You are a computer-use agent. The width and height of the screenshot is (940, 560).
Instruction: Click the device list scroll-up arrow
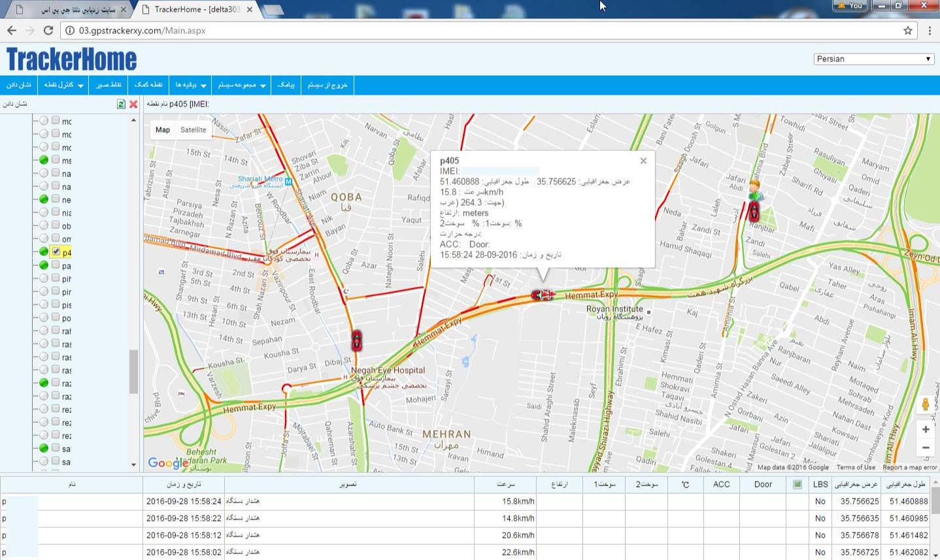click(x=134, y=120)
